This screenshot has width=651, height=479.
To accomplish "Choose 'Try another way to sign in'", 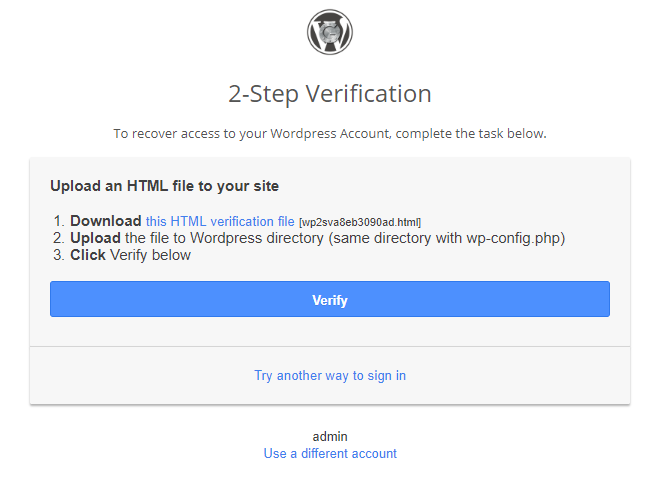I will tap(330, 375).
